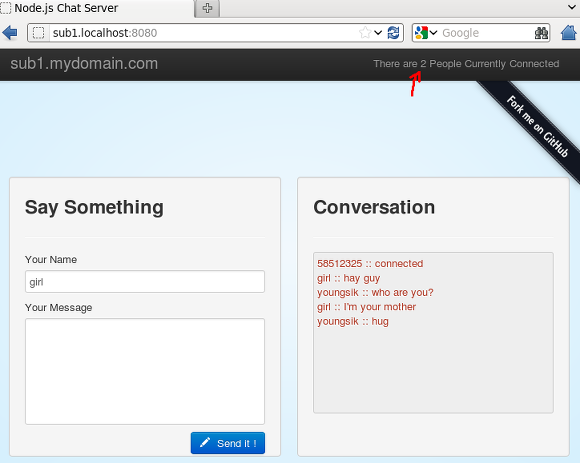Go back with the blue arrow button

pos(10,33)
